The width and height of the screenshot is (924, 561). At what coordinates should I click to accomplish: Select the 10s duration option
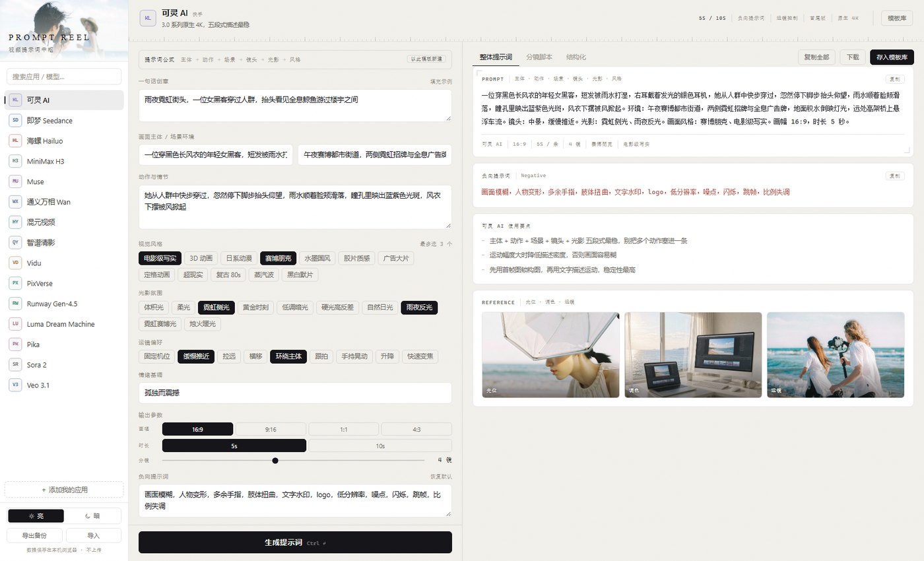tap(380, 445)
